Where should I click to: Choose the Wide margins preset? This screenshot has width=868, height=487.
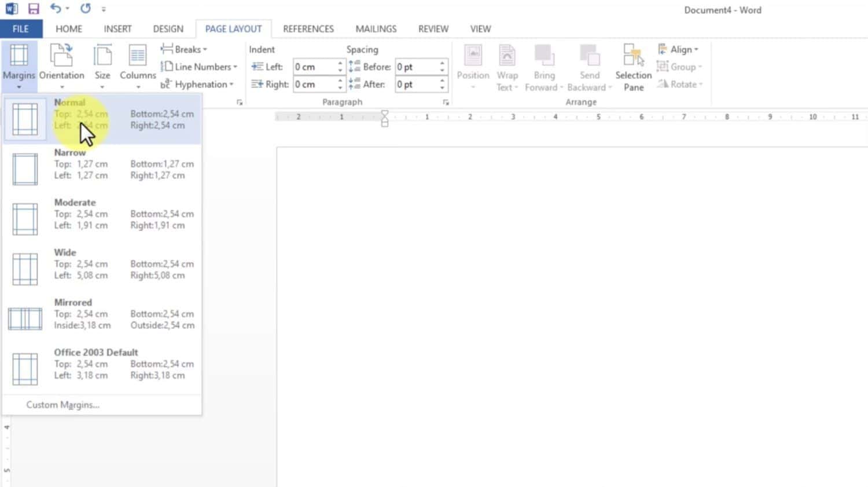point(102,269)
